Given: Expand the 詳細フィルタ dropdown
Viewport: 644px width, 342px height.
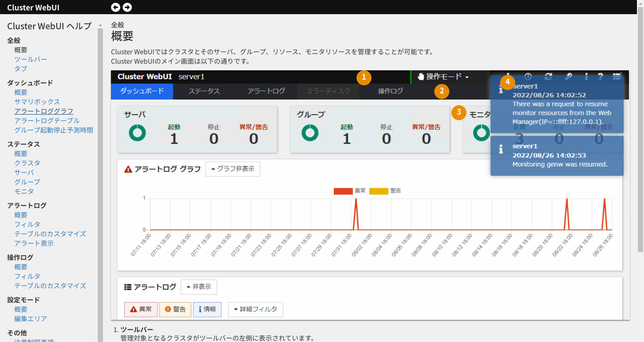Looking at the screenshot, I should 255,309.
